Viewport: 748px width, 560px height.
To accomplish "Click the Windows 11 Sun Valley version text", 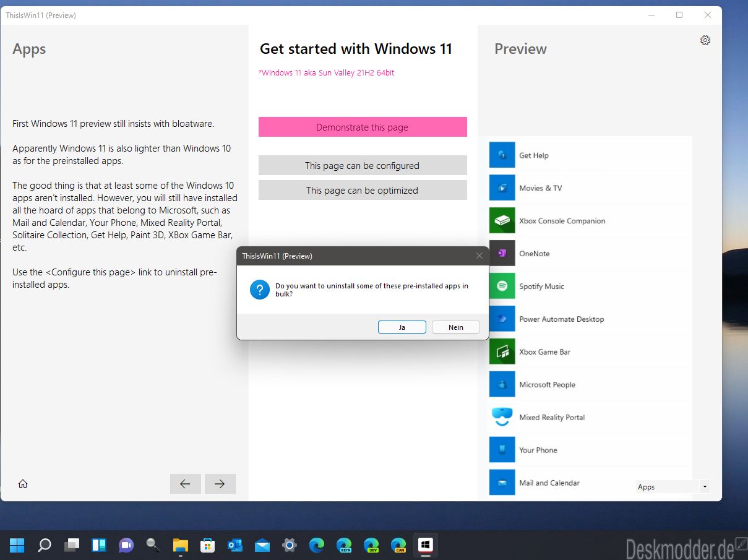I will click(326, 72).
